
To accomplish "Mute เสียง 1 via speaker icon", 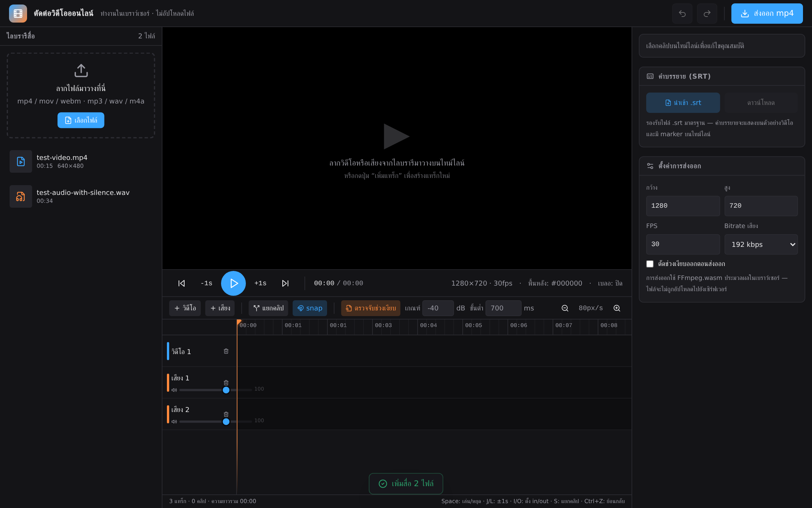I will coord(174,390).
